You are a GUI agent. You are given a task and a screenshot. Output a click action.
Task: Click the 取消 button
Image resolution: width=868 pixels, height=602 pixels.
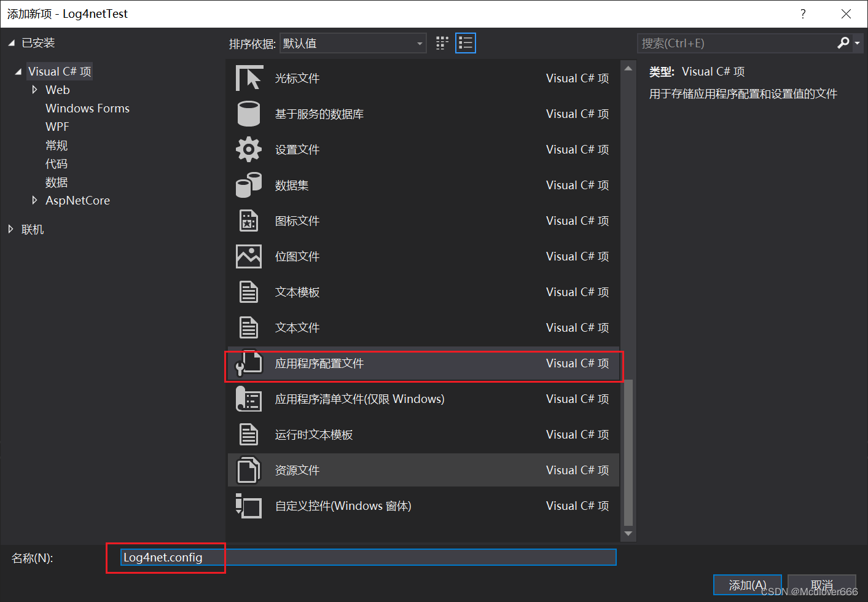822,585
